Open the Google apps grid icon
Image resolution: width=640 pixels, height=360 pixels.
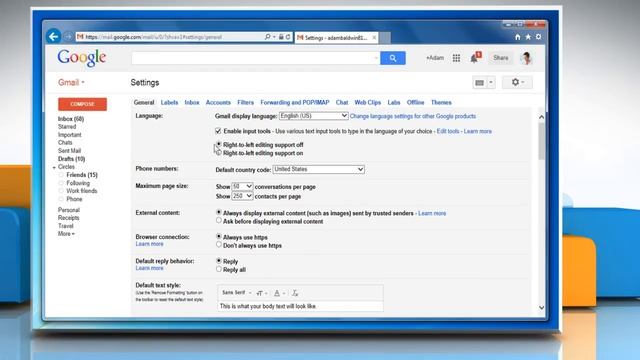[456, 58]
